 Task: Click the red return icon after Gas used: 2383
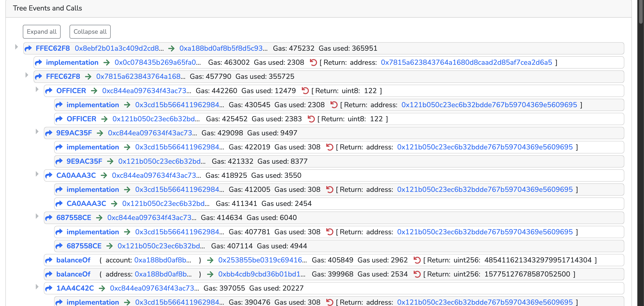[x=311, y=119]
